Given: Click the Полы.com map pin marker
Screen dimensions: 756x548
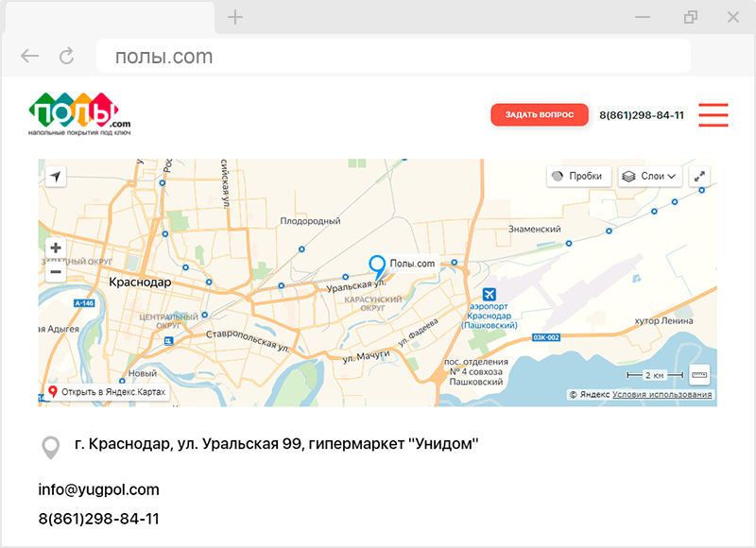Looking at the screenshot, I should [377, 268].
